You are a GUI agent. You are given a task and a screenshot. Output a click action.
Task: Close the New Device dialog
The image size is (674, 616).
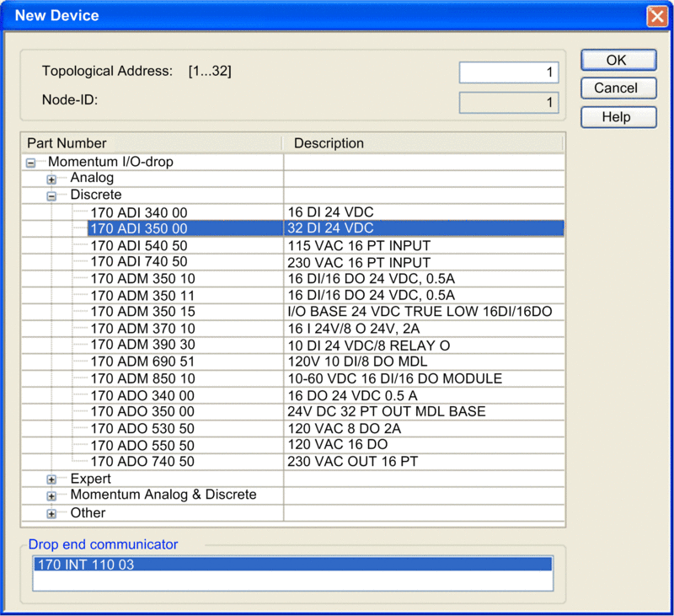[657, 16]
